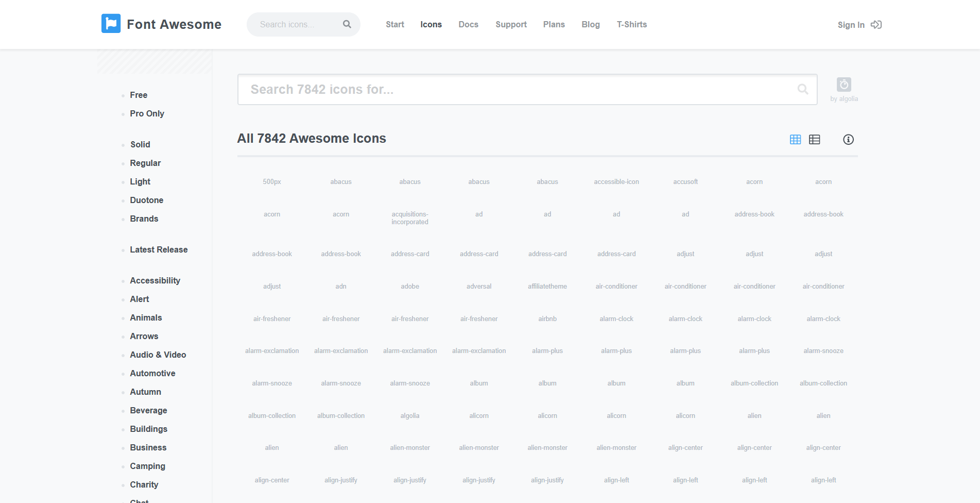Viewport: 980px width, 503px height.
Task: Open the adobe icon entry
Action: [410, 287]
